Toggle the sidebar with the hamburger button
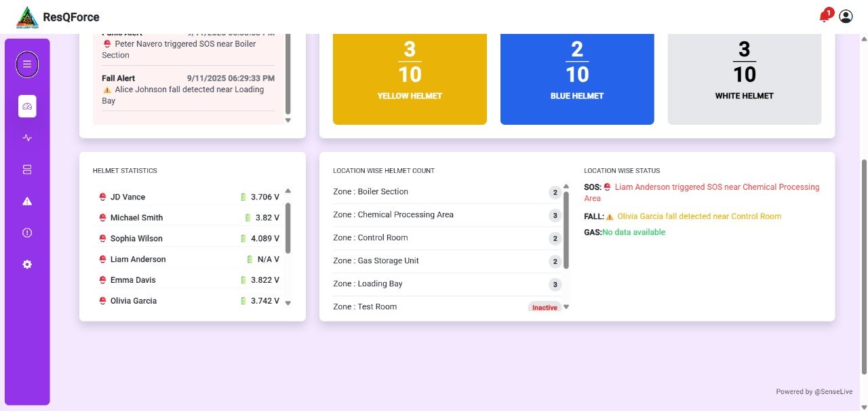Screen dimensions: 868x411 point(27,64)
